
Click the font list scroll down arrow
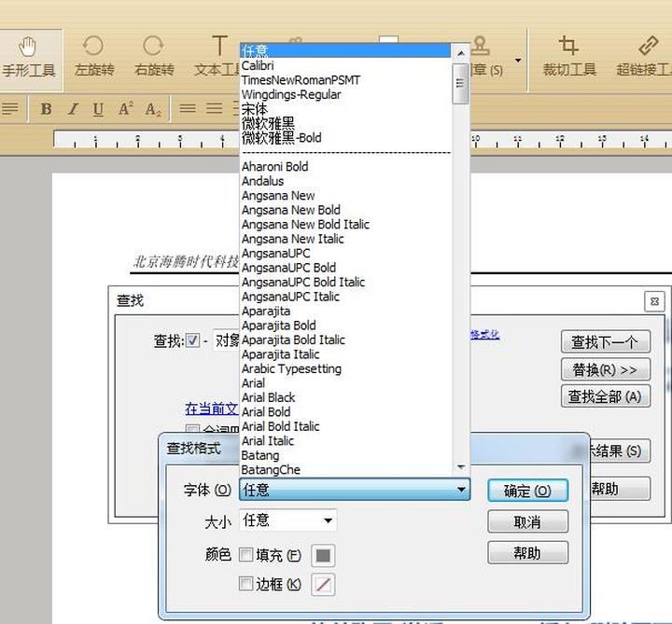tap(461, 467)
